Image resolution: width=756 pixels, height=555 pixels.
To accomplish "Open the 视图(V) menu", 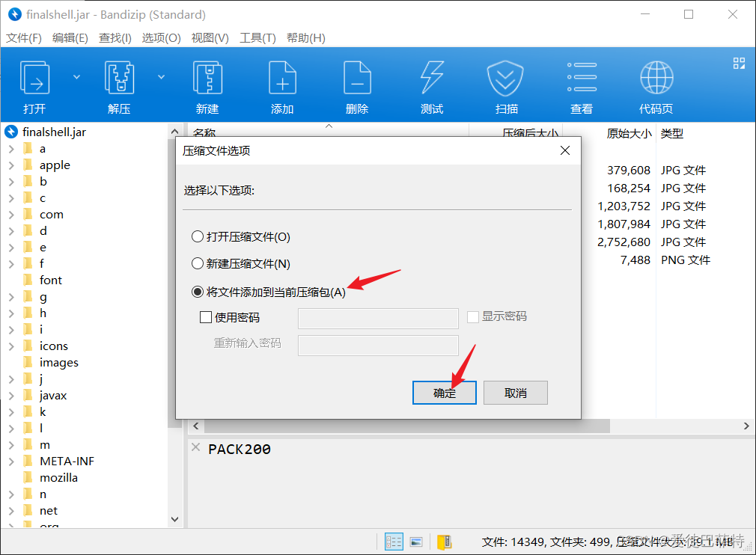I will [210, 37].
